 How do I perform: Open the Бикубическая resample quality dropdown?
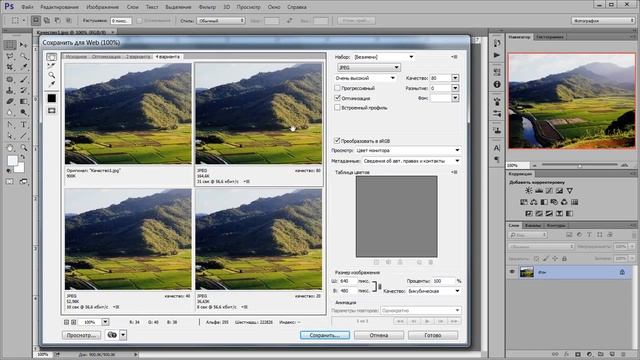[x=434, y=291]
